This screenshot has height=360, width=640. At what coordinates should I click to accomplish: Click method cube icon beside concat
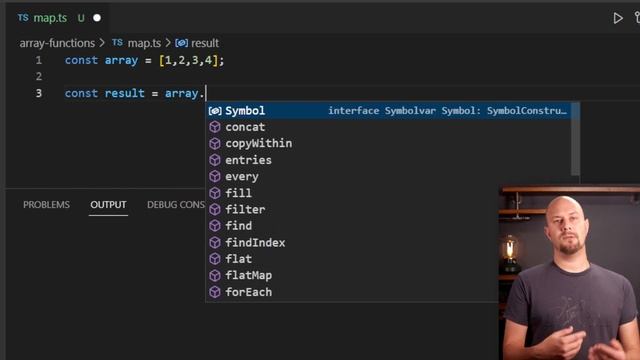(x=215, y=127)
